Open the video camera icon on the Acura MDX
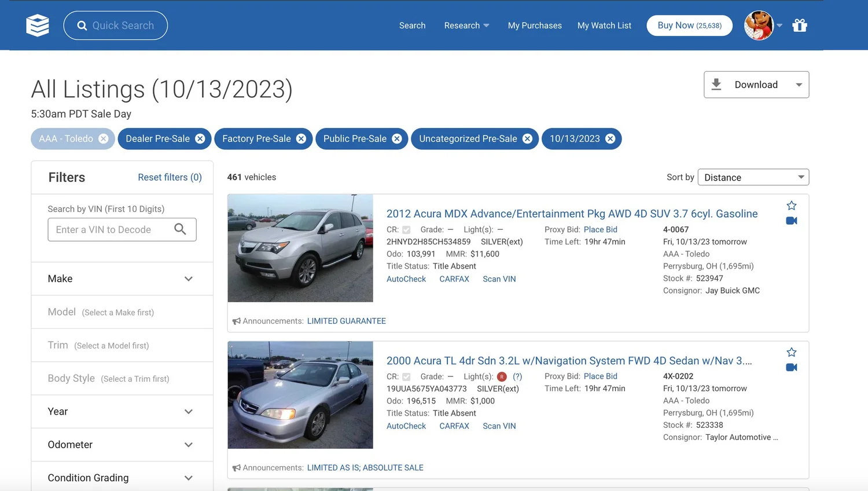 pyautogui.click(x=791, y=221)
